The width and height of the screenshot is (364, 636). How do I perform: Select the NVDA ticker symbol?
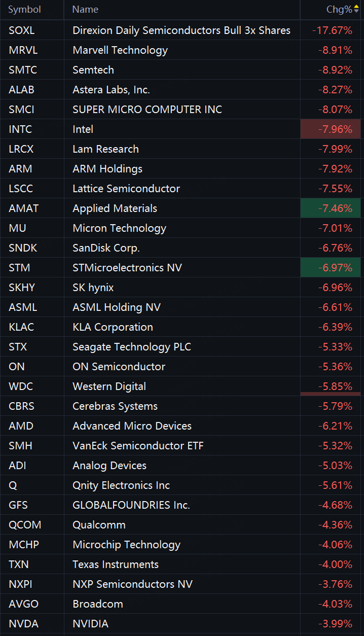pos(23,624)
